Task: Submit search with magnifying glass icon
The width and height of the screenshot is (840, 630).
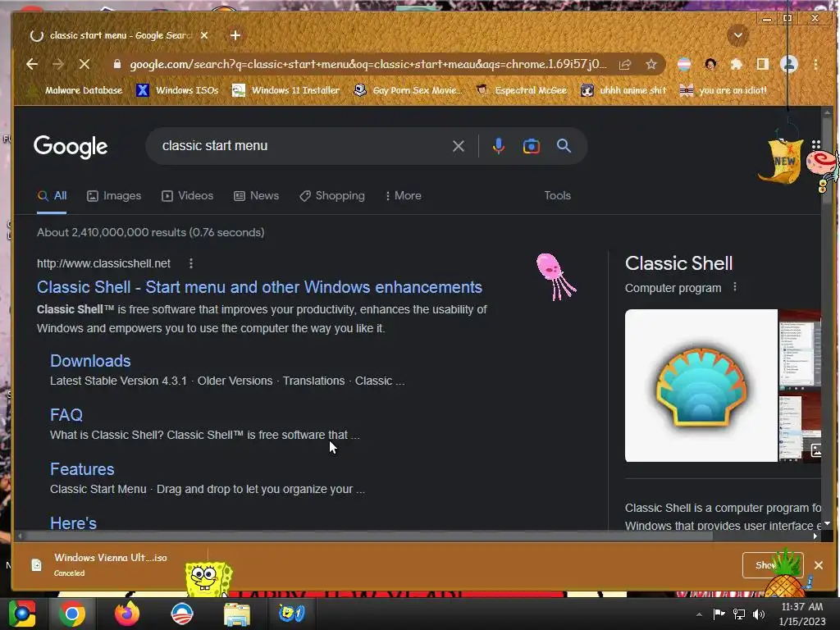Action: click(564, 146)
